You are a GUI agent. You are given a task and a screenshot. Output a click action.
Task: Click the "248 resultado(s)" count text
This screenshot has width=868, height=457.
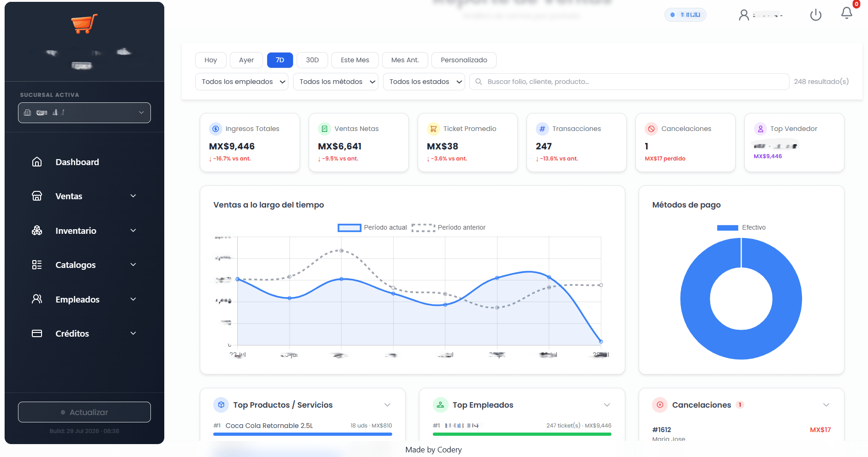(x=821, y=82)
